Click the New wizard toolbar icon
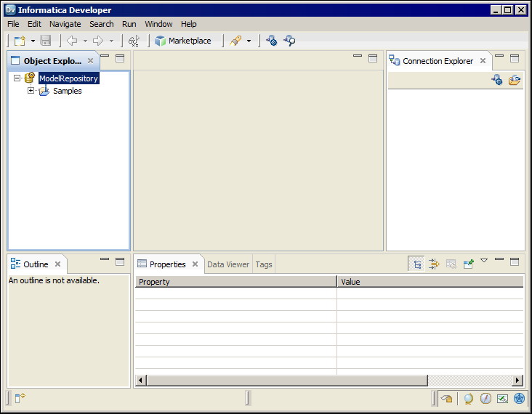 [20, 41]
